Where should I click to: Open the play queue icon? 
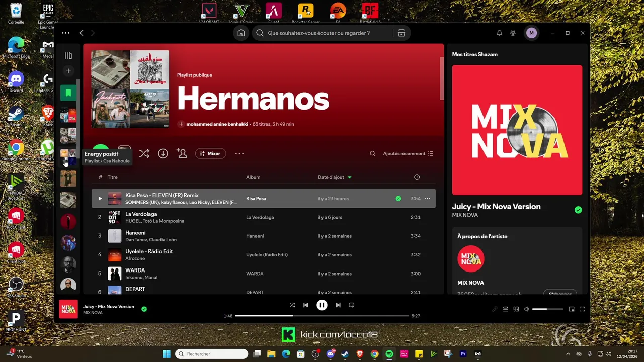point(506,309)
